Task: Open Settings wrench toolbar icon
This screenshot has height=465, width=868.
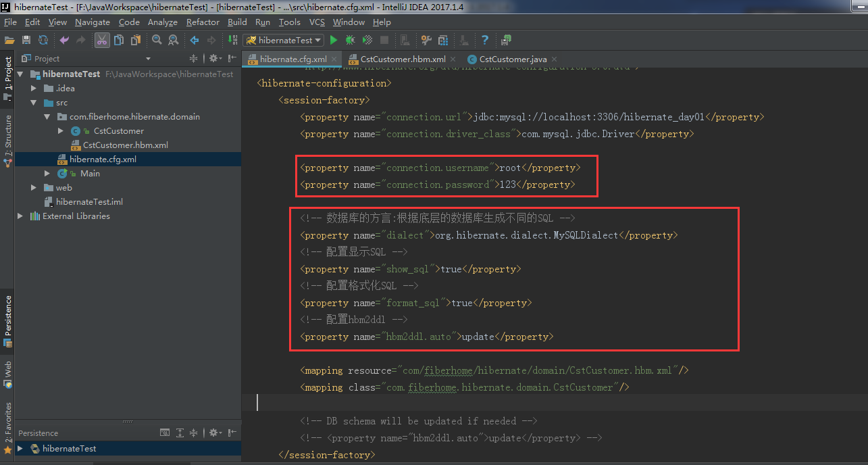Action: coord(426,41)
